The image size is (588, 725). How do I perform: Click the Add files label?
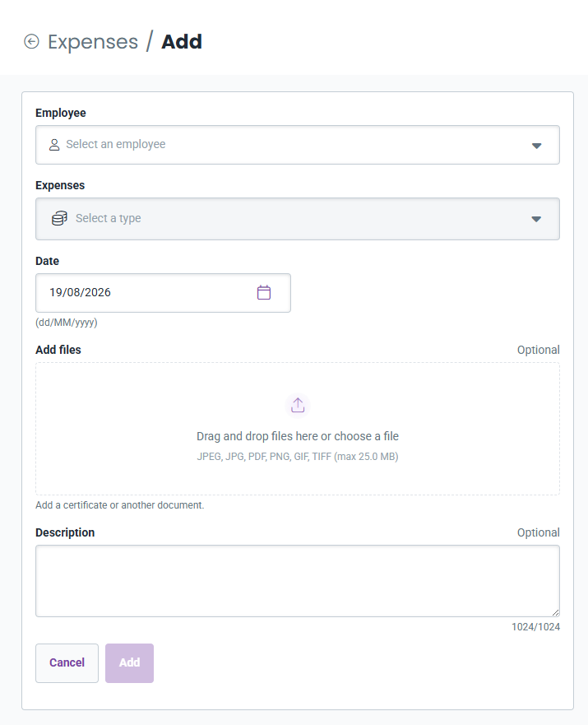pyautogui.click(x=58, y=350)
